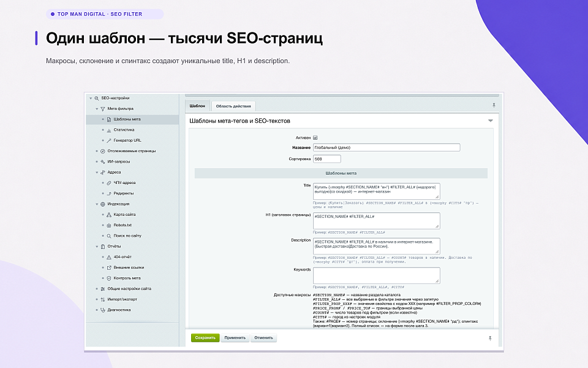The height and width of the screenshot is (368, 588).
Task: Click the Поиск по сайту magnifier icon
Action: point(109,236)
